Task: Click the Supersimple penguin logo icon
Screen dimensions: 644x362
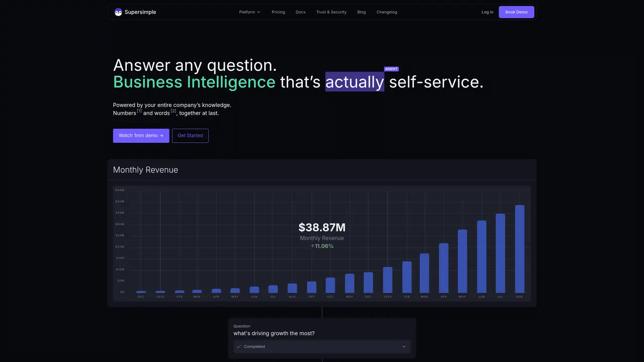Action: [x=118, y=12]
